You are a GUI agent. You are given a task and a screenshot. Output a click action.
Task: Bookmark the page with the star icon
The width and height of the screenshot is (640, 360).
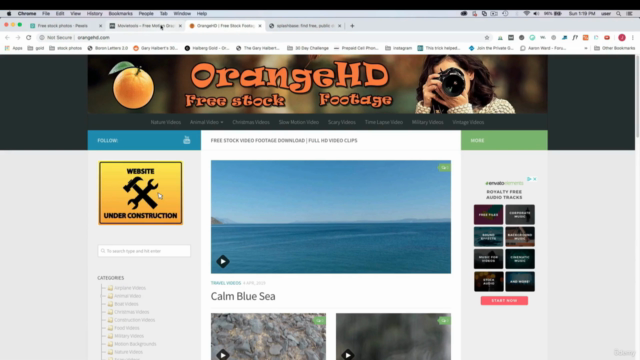coord(487,38)
